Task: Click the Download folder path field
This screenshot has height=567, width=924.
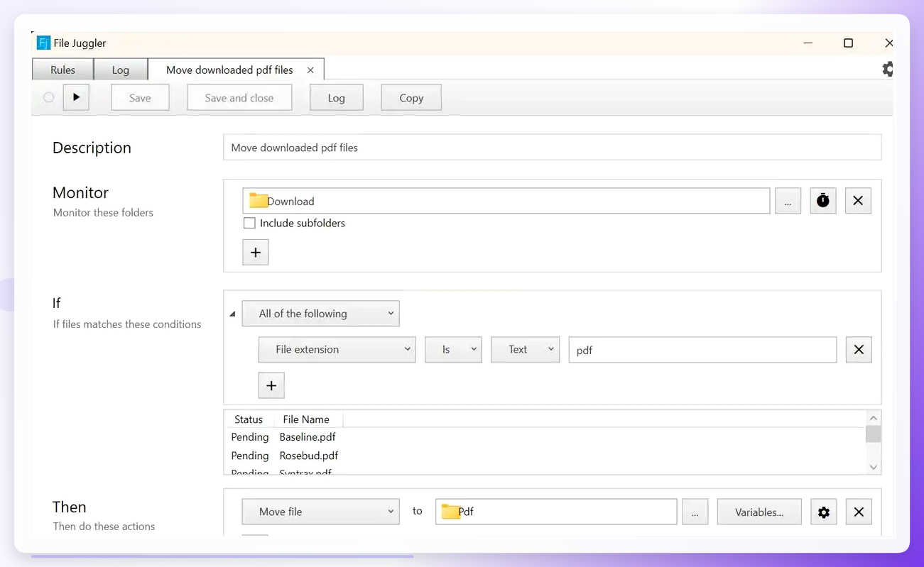Action: pos(506,201)
